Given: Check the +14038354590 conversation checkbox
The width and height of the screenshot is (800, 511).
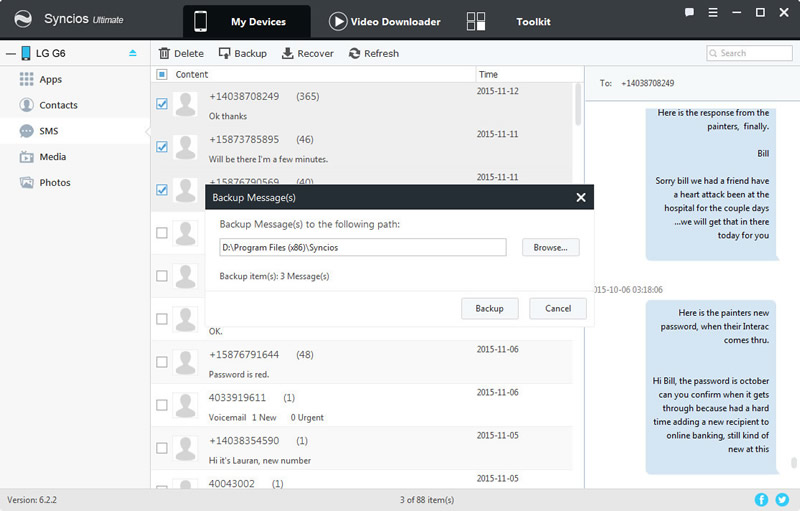Looking at the screenshot, I should pos(162,448).
